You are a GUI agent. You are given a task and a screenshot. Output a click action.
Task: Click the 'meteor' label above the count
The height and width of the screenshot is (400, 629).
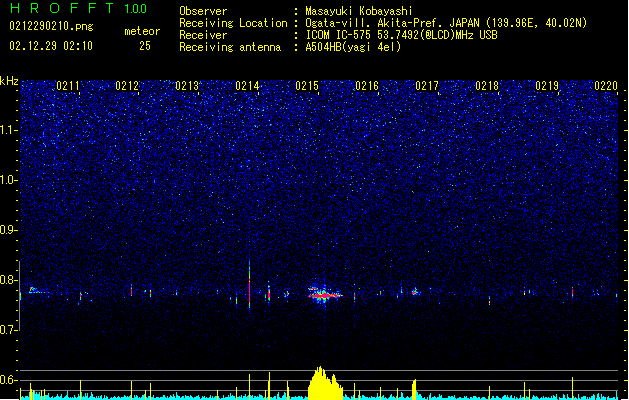pos(142,31)
